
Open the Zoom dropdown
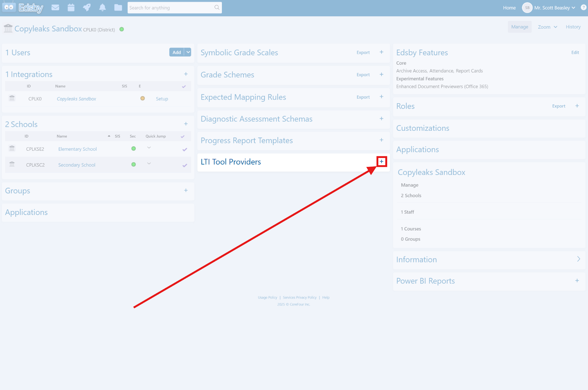click(x=548, y=27)
